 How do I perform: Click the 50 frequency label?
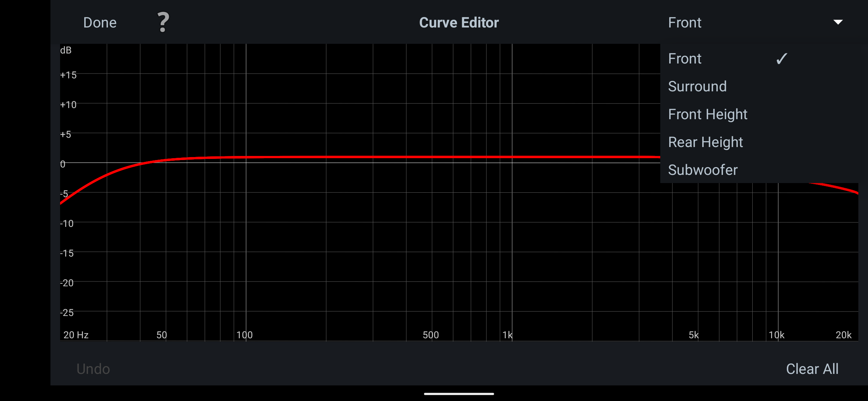tap(162, 335)
